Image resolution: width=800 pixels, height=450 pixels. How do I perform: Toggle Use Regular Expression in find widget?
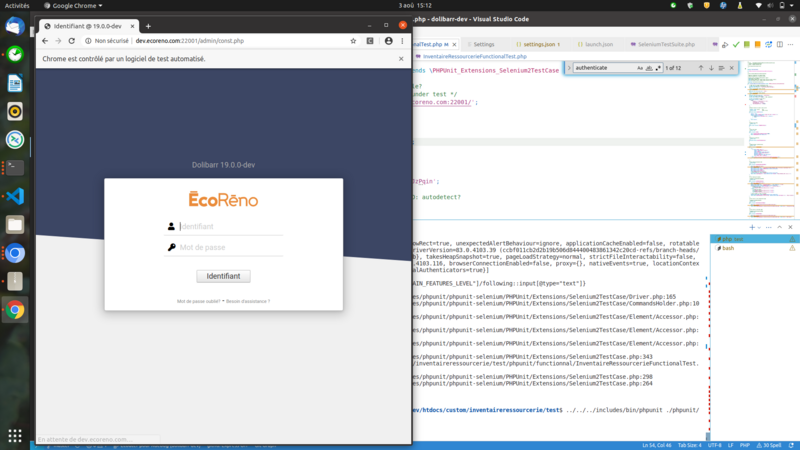(658, 68)
